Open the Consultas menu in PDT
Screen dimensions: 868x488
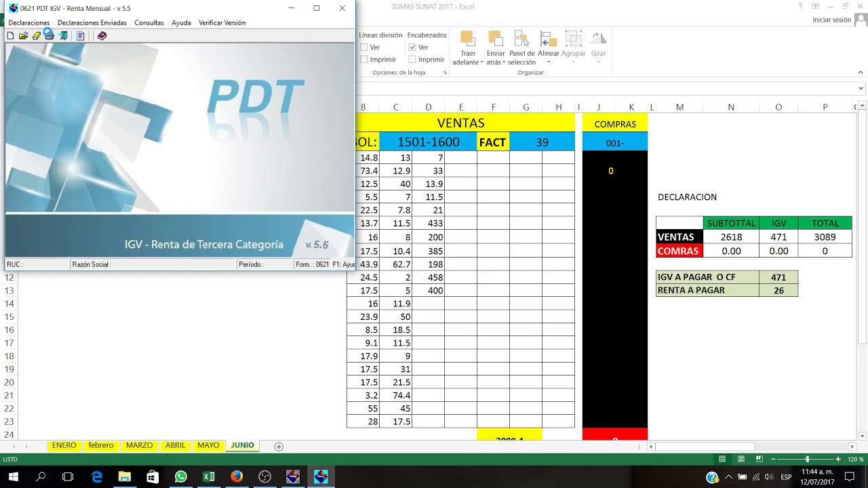point(149,22)
